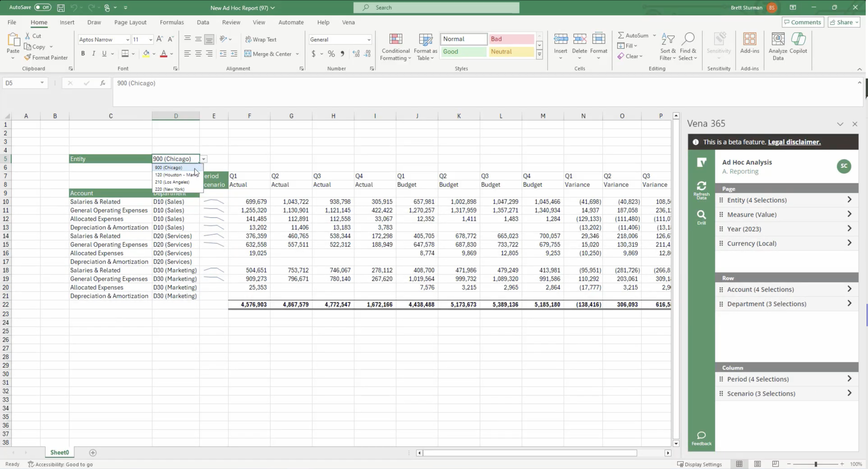Switch to the Vena ribbon tab
The image size is (868, 469).
click(348, 22)
